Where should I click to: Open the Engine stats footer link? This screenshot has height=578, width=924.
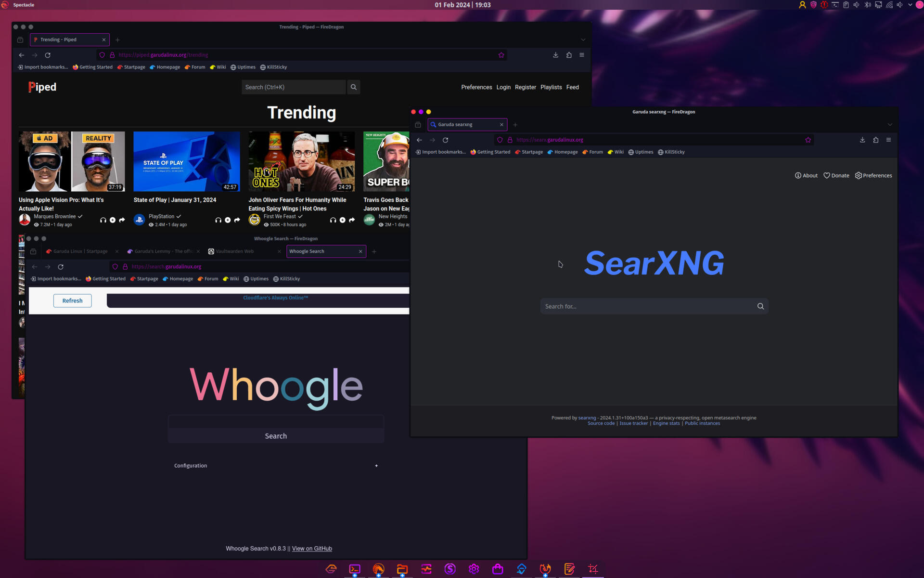point(666,423)
